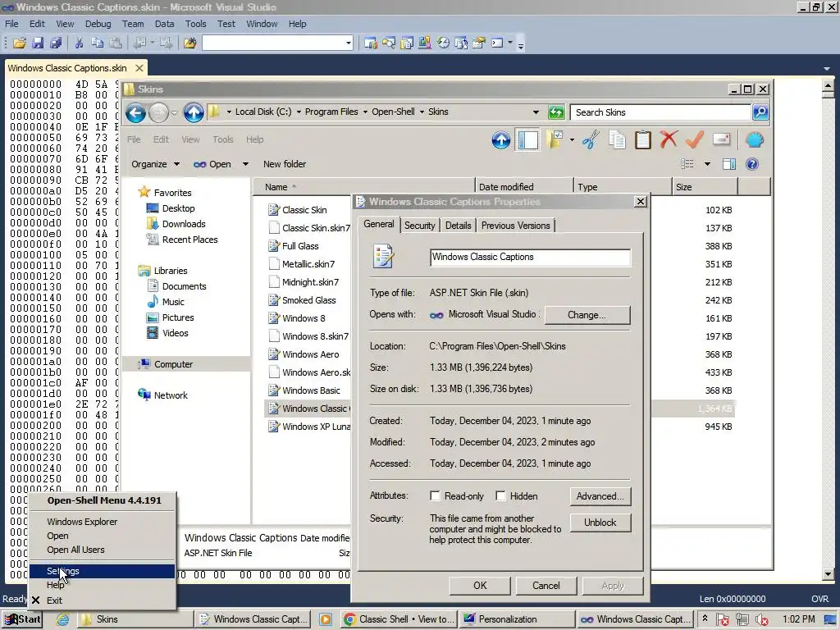
Task: Enable the Read-only attribute checkbox
Action: point(435,496)
